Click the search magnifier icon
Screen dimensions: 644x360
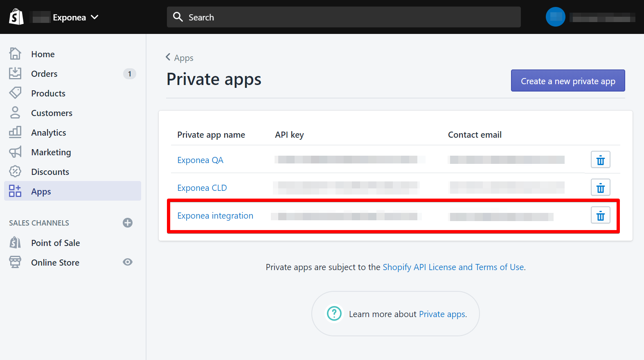point(178,17)
